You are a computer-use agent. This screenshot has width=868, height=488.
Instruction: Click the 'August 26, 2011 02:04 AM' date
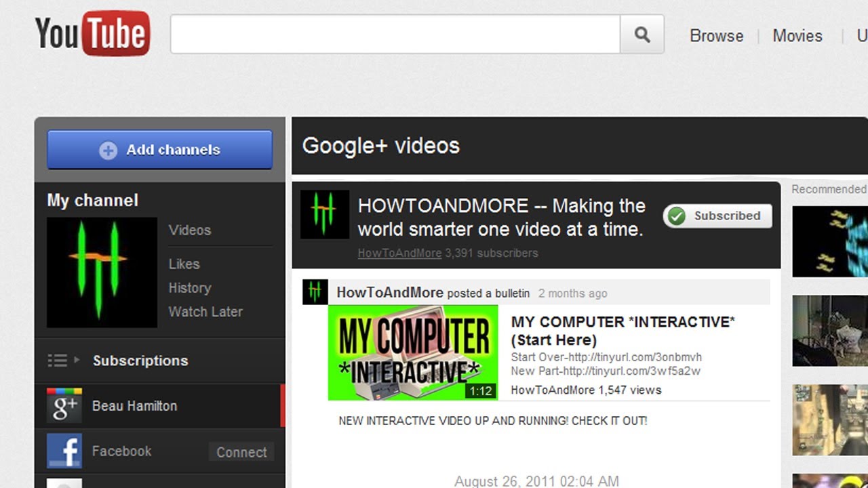[536, 481]
